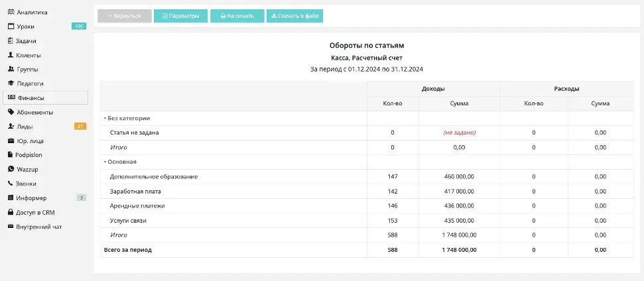Open Внутренний чат in the sidebar
The width and height of the screenshot is (644, 281).
[38, 227]
